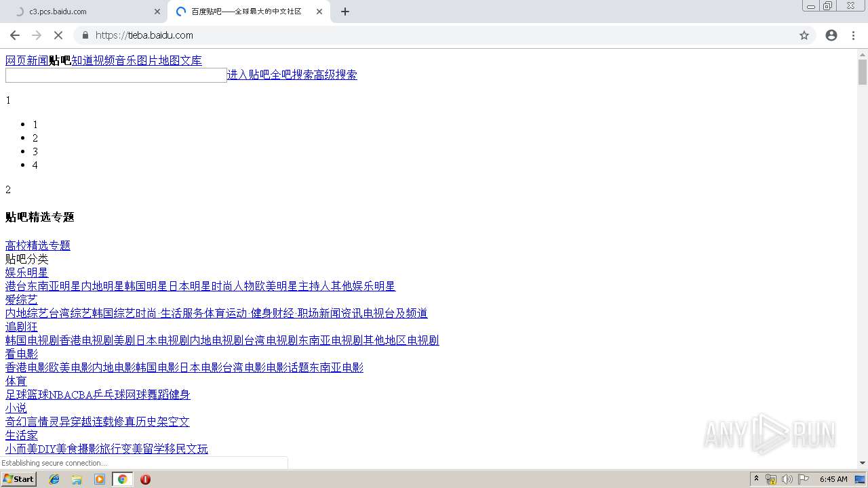Open the DIY link
This screenshot has width=868, height=488.
47,449
